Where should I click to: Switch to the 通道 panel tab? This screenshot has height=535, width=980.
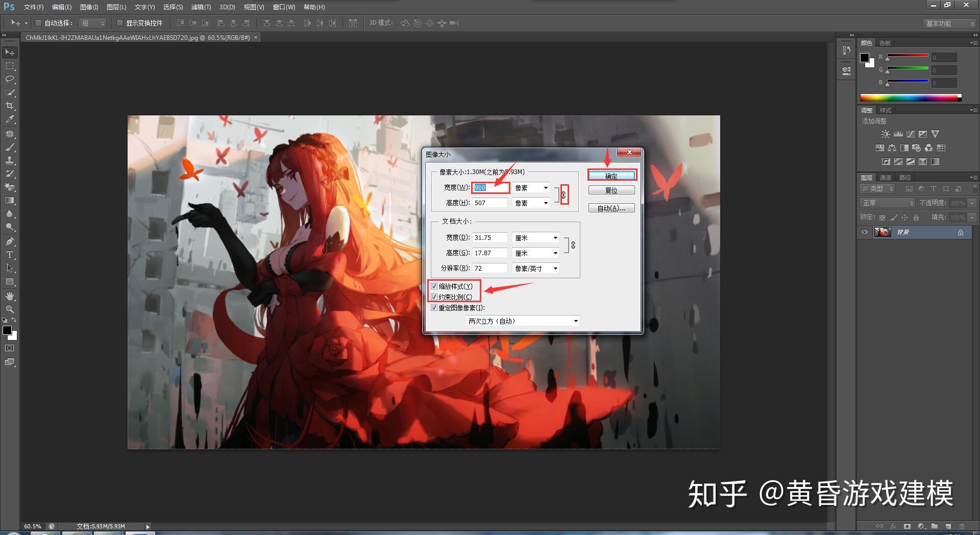click(885, 178)
